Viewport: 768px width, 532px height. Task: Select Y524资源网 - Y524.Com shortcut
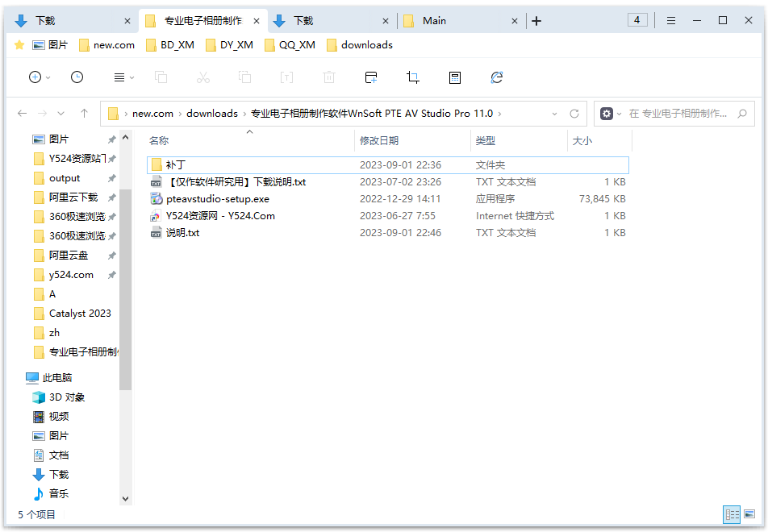coord(388,216)
